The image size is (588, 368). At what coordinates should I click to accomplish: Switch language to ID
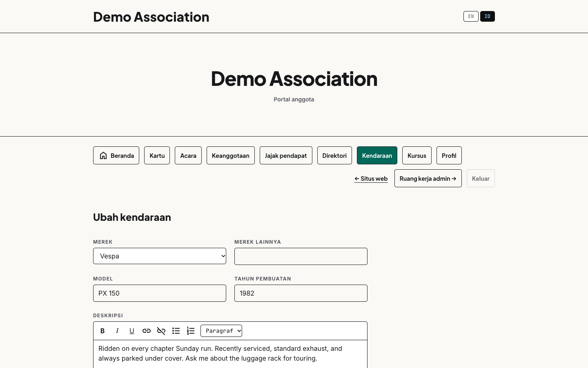[488, 16]
